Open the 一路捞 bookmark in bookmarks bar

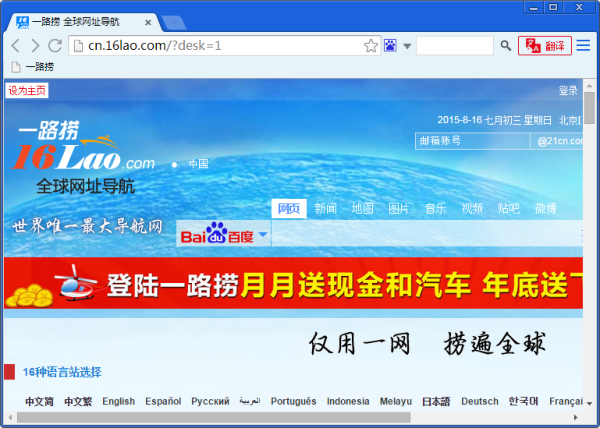[33, 67]
